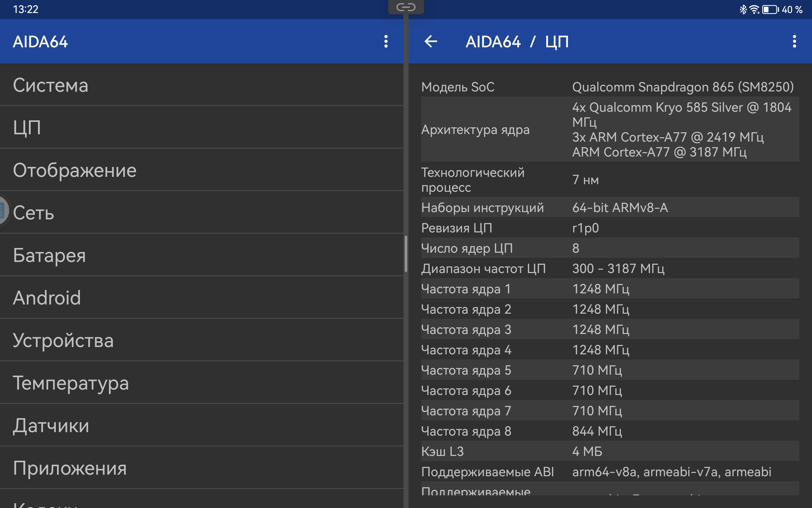The width and height of the screenshot is (812, 508).
Task: Tap the floating sidebar bubble beside Сеть
Action: pyautogui.click(x=4, y=210)
